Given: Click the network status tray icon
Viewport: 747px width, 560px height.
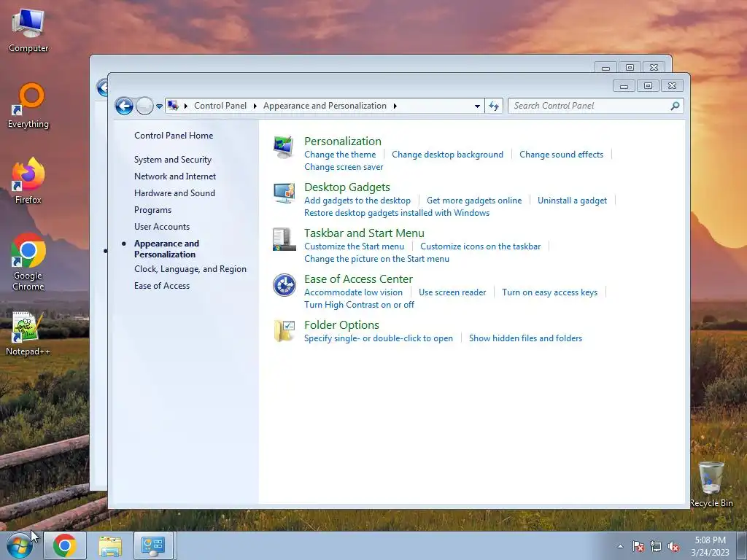Looking at the screenshot, I should click(x=656, y=546).
